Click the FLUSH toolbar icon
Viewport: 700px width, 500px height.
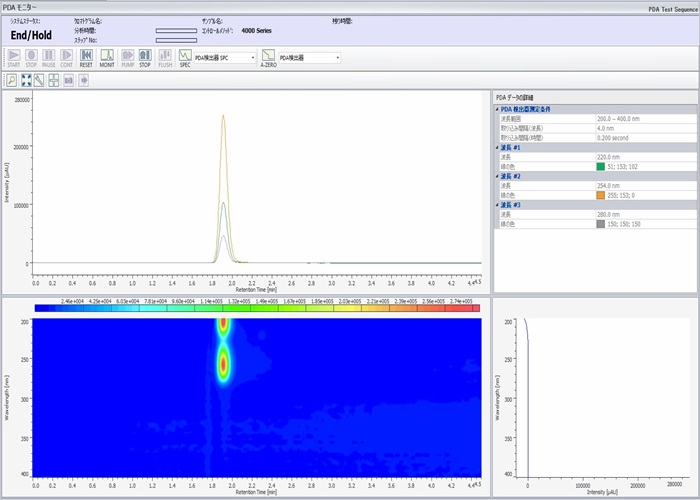coord(164,57)
